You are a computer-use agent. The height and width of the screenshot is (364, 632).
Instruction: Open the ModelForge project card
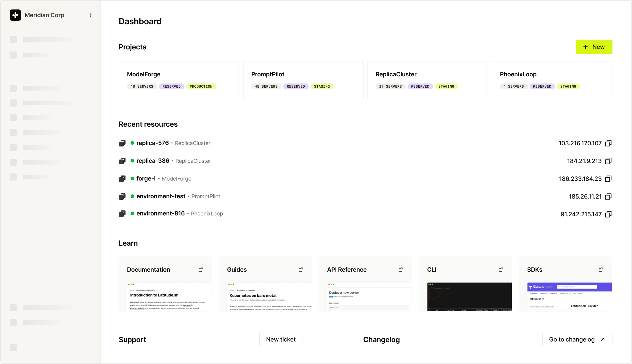pos(179,80)
